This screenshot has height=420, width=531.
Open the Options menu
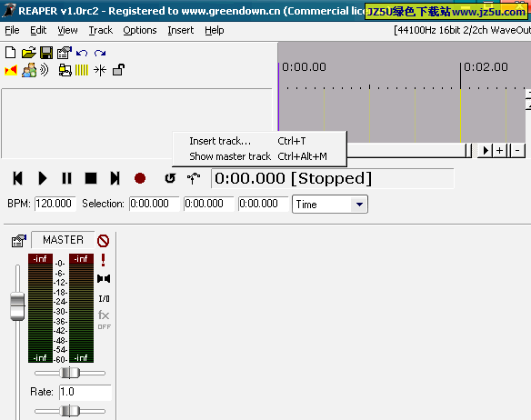pyautogui.click(x=140, y=31)
